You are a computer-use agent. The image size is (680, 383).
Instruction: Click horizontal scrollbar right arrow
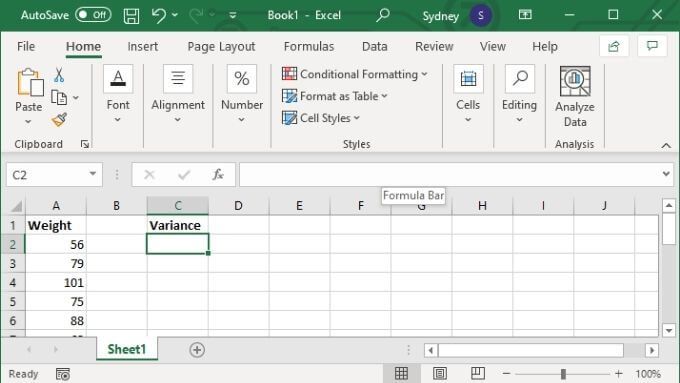[652, 350]
